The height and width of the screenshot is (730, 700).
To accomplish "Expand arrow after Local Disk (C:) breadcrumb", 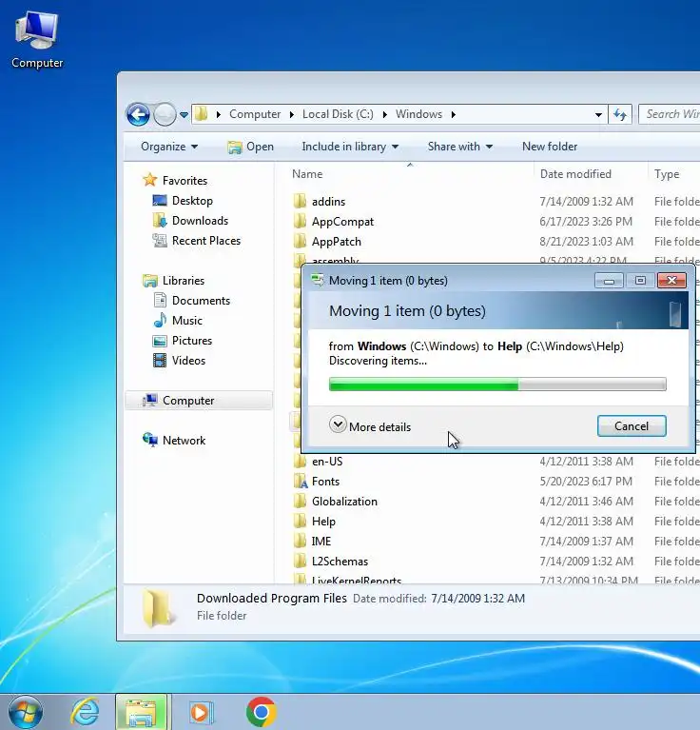I will pyautogui.click(x=385, y=114).
